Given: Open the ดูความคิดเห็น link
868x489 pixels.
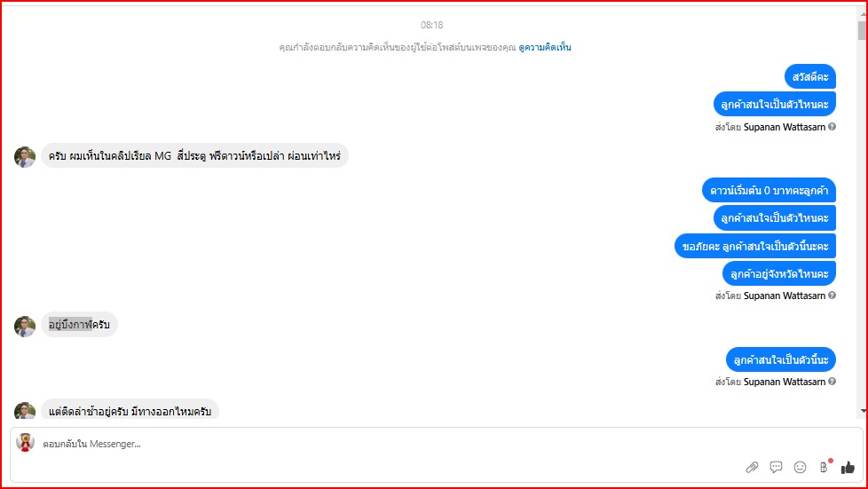Looking at the screenshot, I should click(x=545, y=48).
